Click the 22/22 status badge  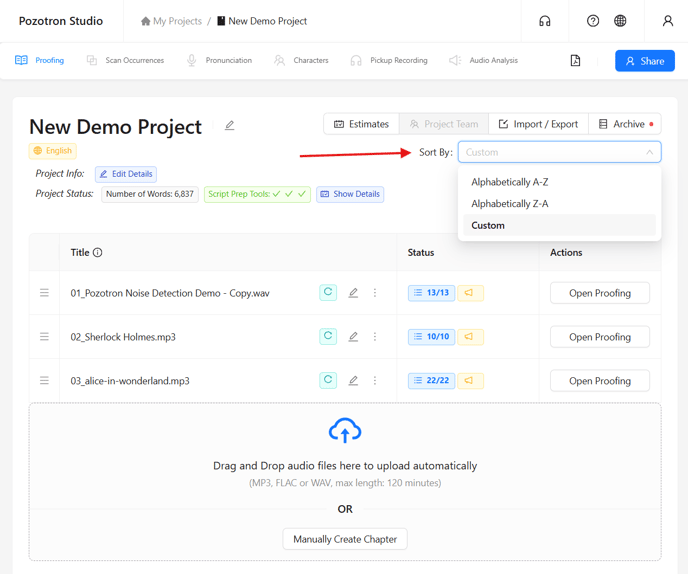coord(432,380)
